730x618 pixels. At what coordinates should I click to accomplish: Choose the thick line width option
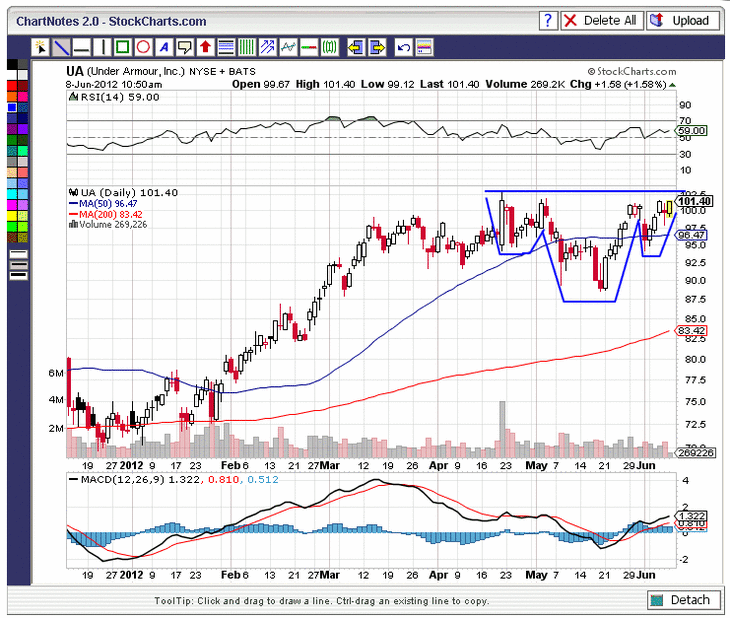pyautogui.click(x=19, y=275)
